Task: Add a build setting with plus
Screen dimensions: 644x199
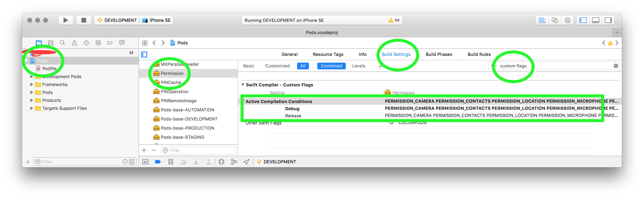Action: point(380,66)
